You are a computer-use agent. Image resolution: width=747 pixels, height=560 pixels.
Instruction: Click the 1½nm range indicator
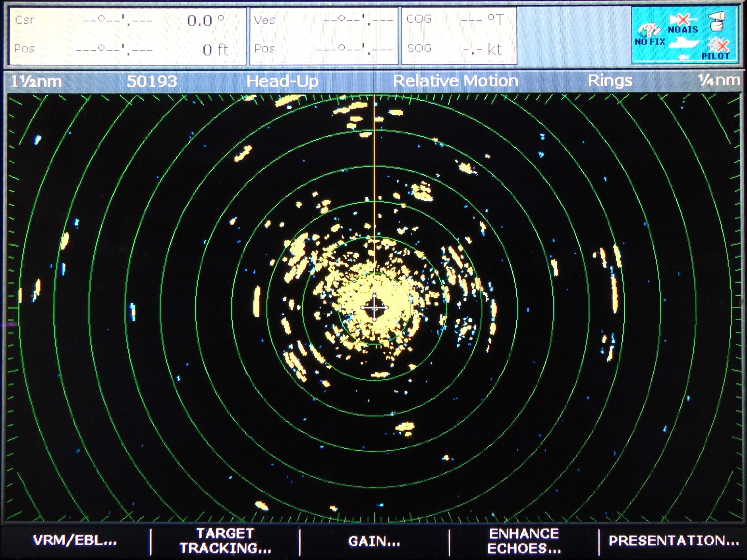point(37,82)
